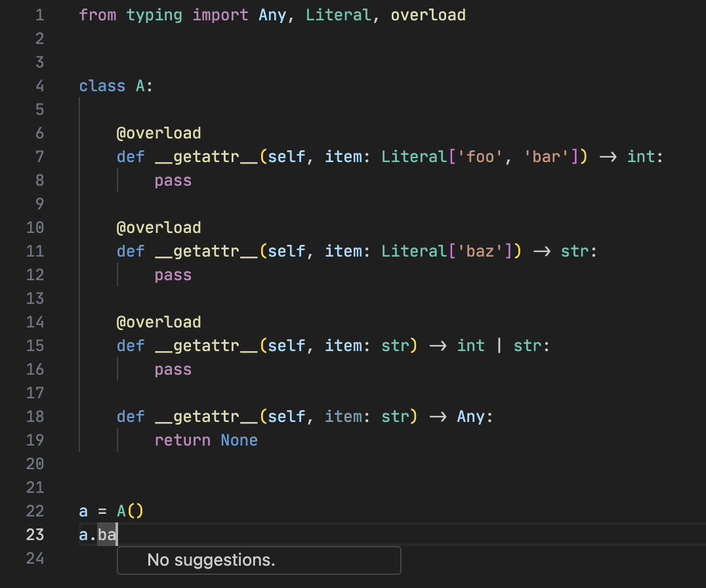
Task: Place cursor in the return None statement
Action: click(x=206, y=440)
